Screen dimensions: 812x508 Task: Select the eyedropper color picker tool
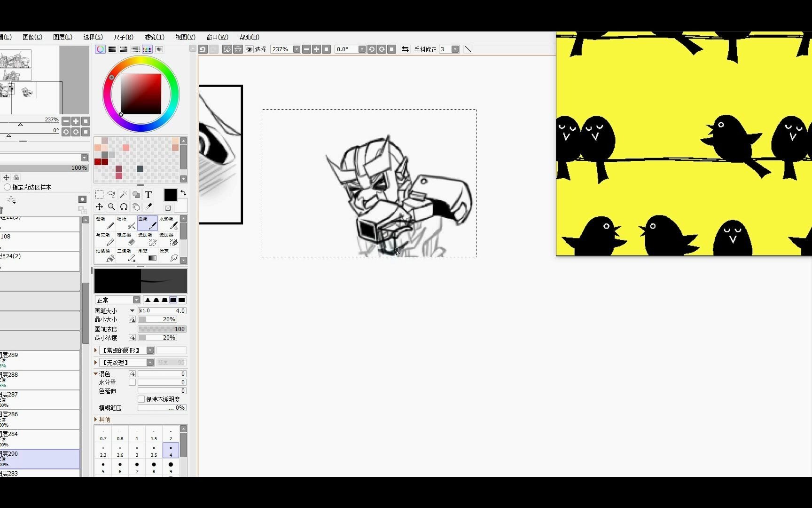[x=148, y=207]
